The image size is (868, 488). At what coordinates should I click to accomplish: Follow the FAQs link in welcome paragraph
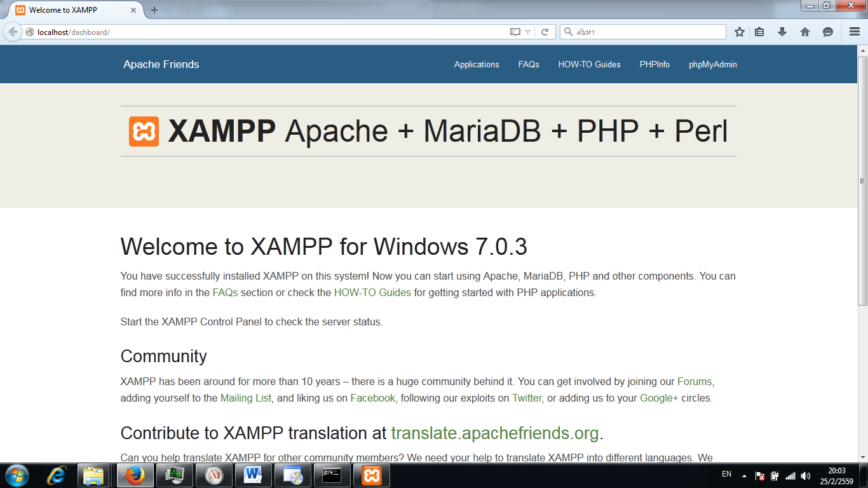point(225,292)
